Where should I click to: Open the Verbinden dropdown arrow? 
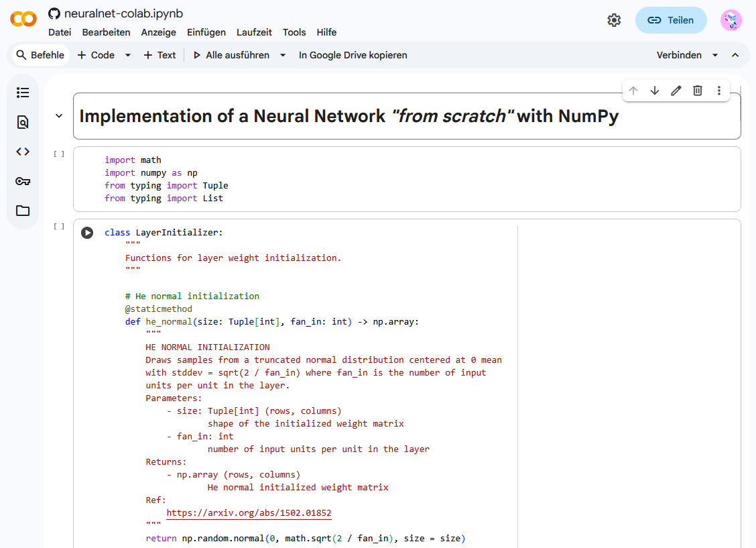(x=715, y=55)
